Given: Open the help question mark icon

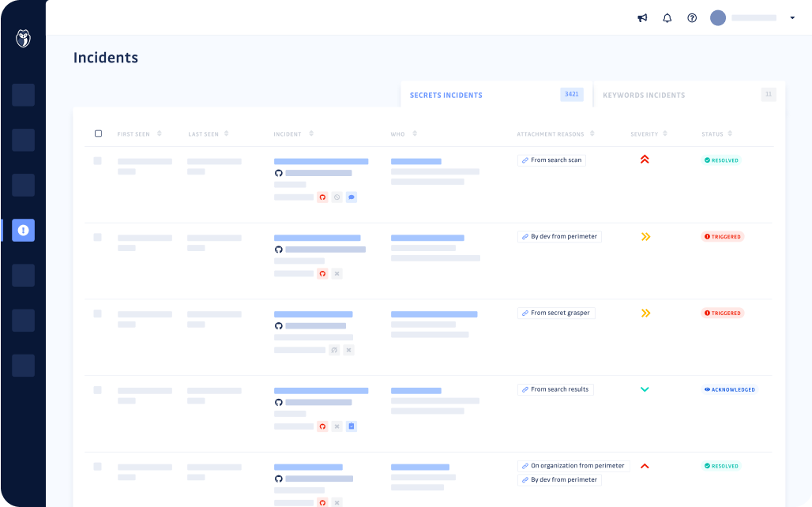Looking at the screenshot, I should 692,17.
